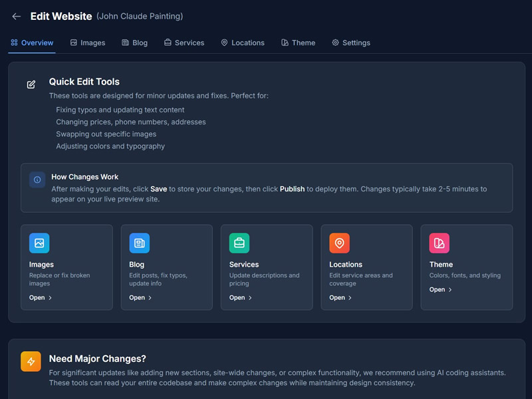Select the Overview tab
Screen dimensions: 532x399
point(32,43)
